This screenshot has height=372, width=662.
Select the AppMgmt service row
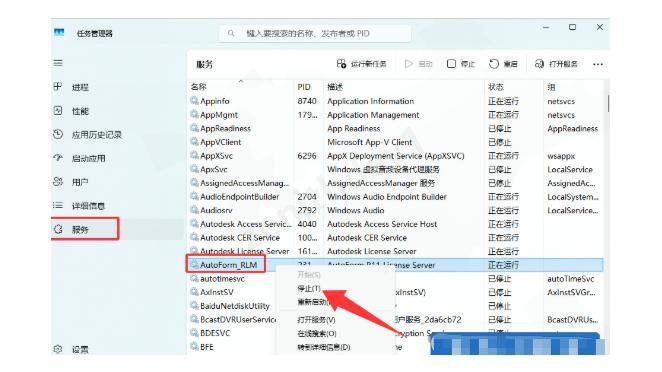396,115
